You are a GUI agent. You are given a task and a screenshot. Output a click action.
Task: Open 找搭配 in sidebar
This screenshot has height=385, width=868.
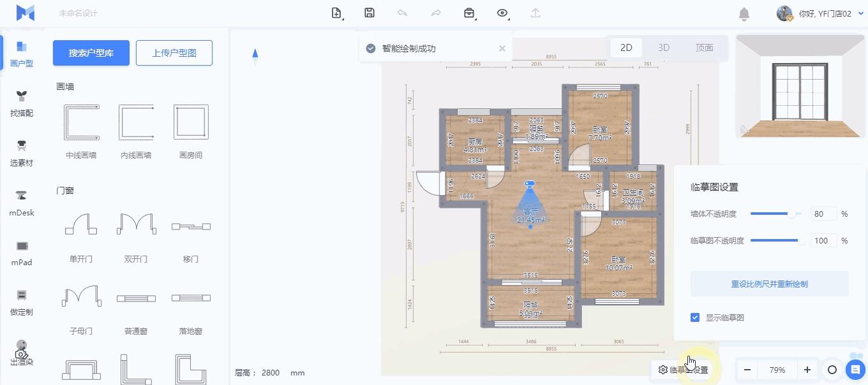(x=22, y=103)
